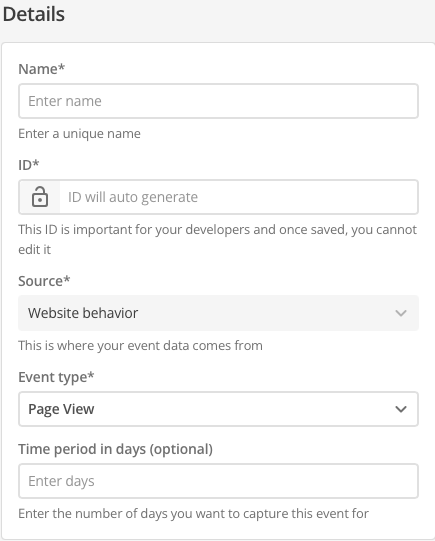The width and height of the screenshot is (435, 541).
Task: Click the Source* label
Action: pyautogui.click(x=44, y=281)
